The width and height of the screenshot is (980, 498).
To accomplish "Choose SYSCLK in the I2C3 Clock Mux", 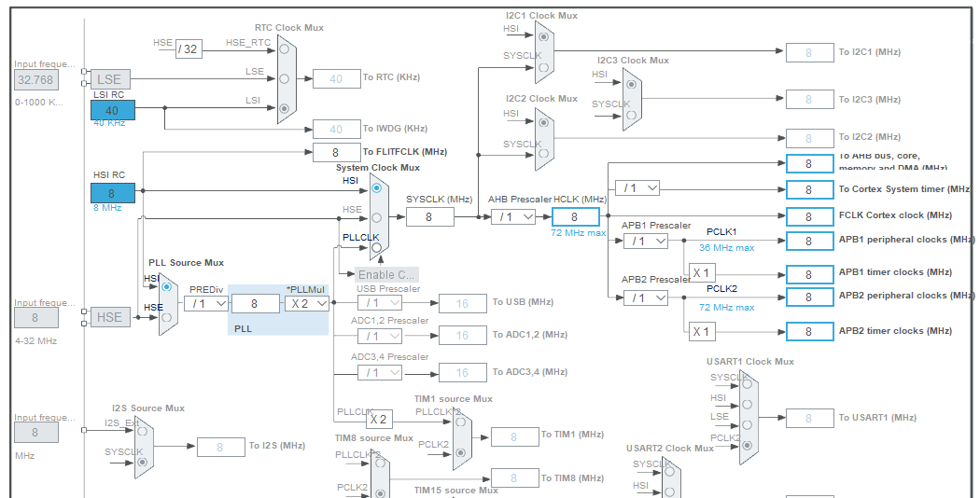I will pyautogui.click(x=631, y=114).
